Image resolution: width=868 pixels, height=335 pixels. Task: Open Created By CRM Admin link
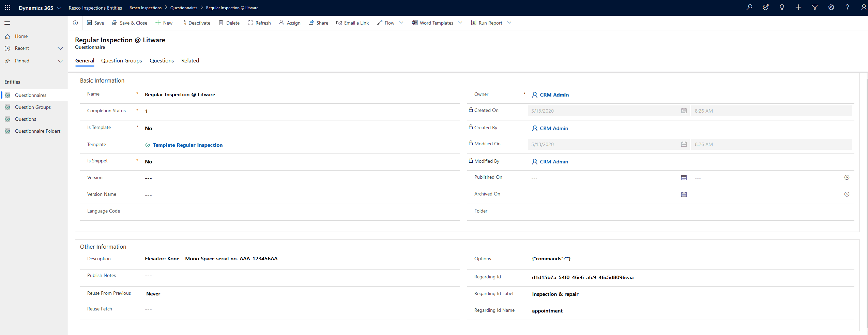[554, 128]
